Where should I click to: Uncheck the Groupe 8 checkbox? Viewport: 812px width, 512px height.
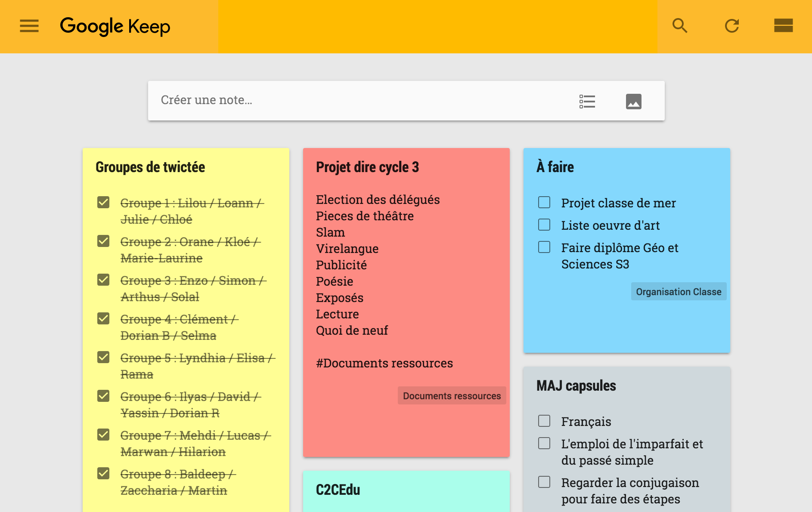click(x=103, y=473)
